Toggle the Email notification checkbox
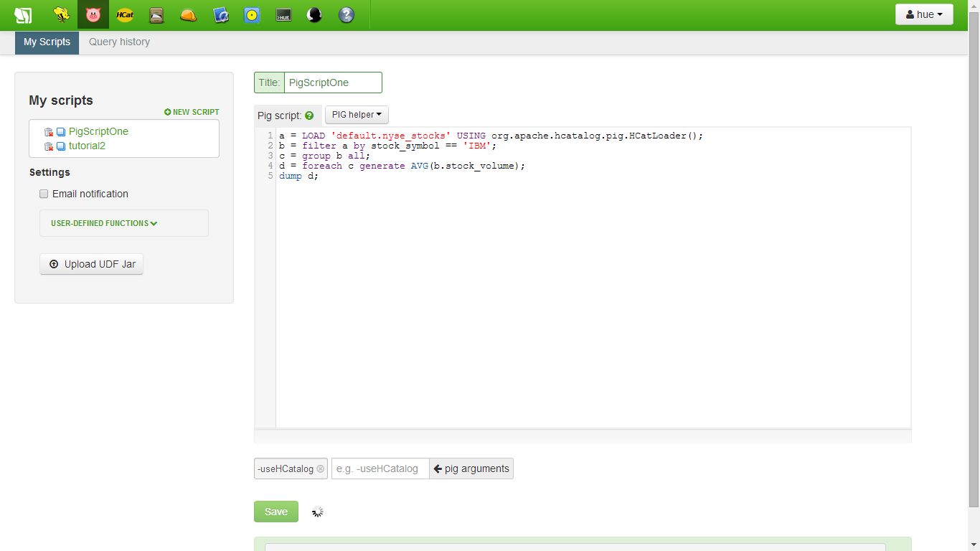The image size is (980, 551). 44,194
